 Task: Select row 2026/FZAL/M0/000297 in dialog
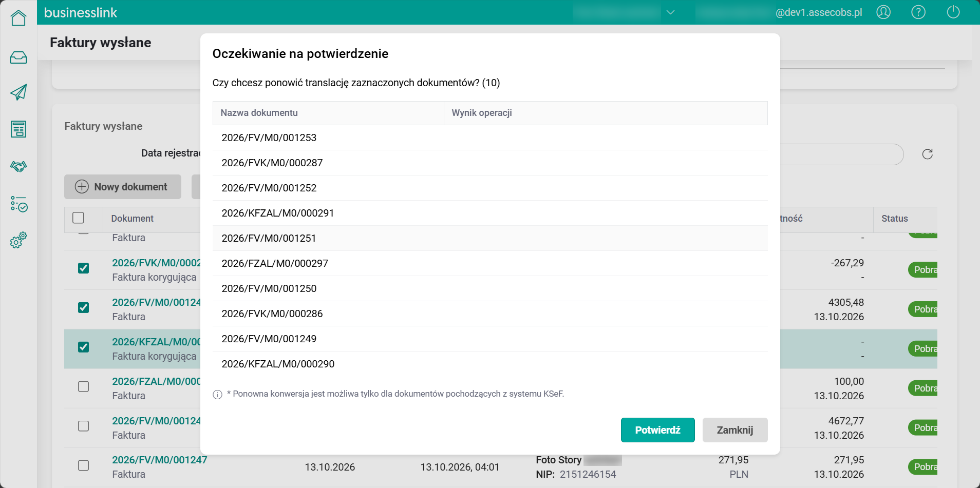coord(490,263)
